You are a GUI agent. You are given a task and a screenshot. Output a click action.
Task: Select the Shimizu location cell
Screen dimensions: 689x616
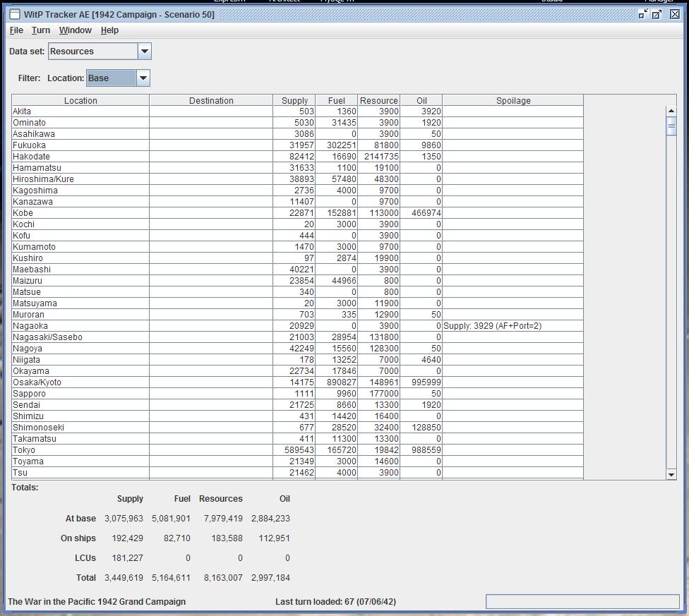(x=80, y=416)
